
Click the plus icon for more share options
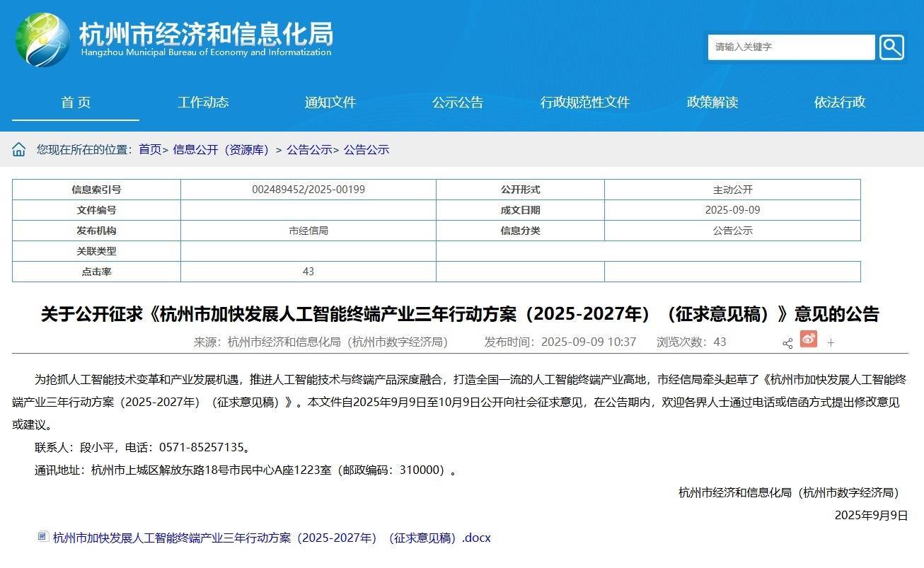(x=830, y=342)
